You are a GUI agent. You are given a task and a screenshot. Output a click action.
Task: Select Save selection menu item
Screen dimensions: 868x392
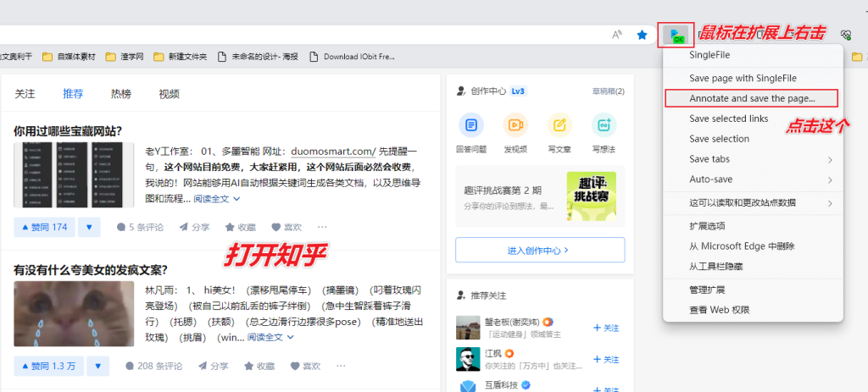tap(753, 139)
